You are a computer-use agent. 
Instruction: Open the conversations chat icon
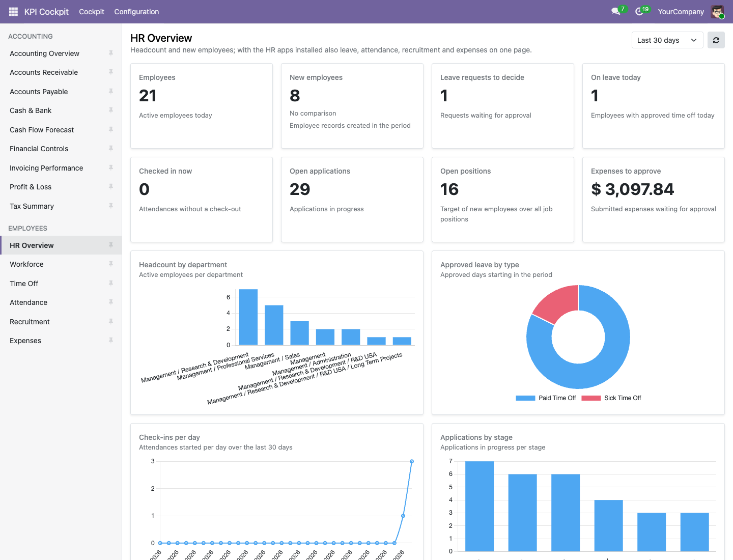pyautogui.click(x=616, y=12)
